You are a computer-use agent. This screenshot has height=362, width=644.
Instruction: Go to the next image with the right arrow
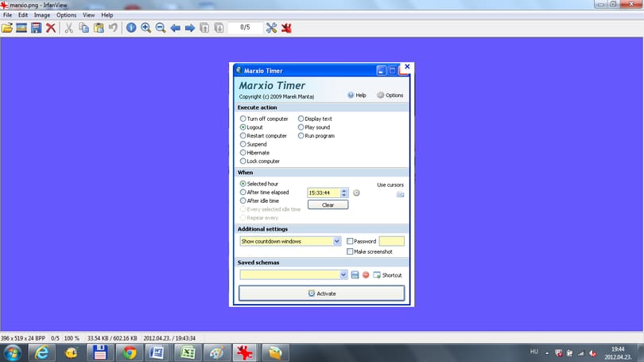[190, 28]
